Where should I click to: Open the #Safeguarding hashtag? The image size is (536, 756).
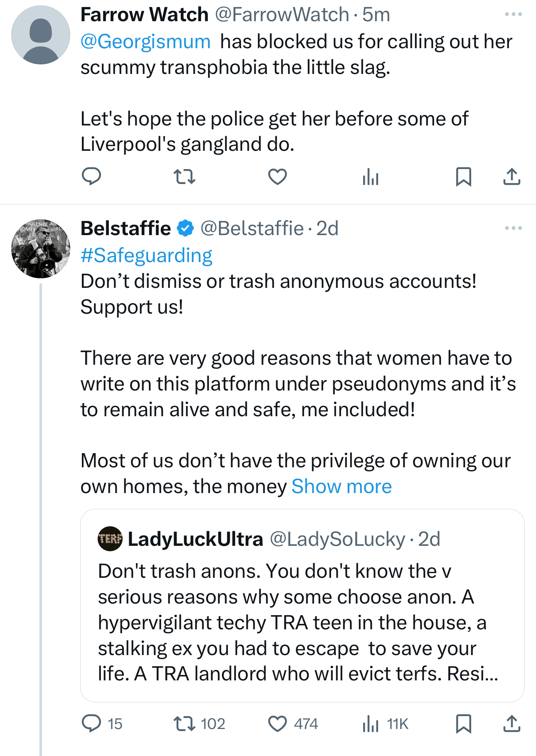146,255
